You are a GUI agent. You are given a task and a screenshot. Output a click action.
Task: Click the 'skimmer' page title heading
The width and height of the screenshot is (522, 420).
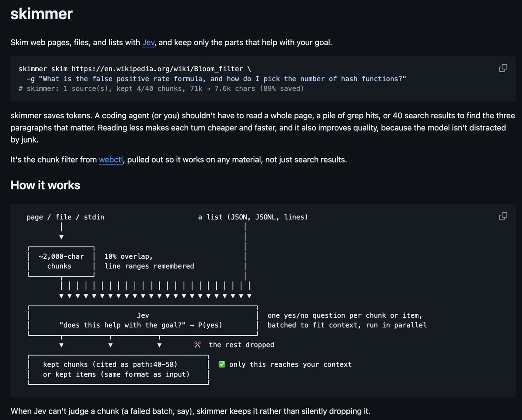(41, 13)
